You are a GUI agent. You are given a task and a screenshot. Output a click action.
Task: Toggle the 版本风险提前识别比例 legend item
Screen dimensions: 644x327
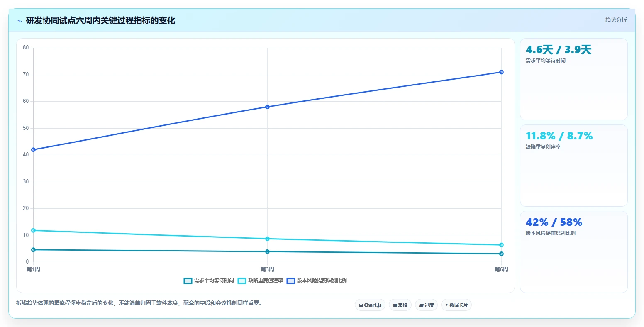(x=317, y=281)
